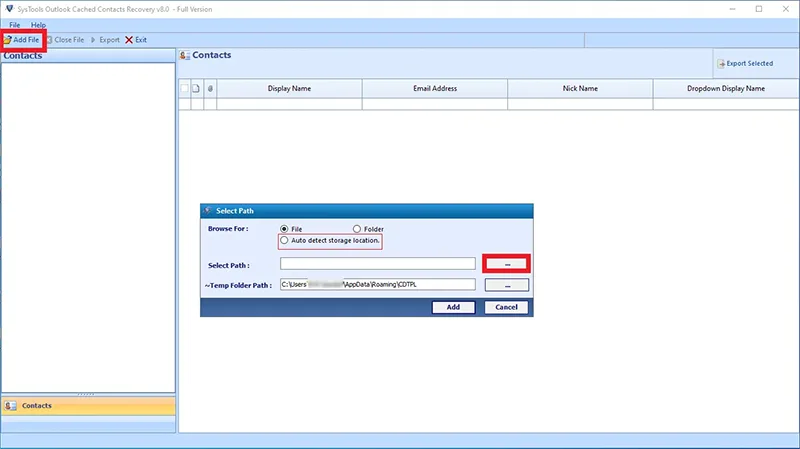Sort by Display Name column header
Image resolution: width=800 pixels, height=449 pixels.
(x=289, y=88)
